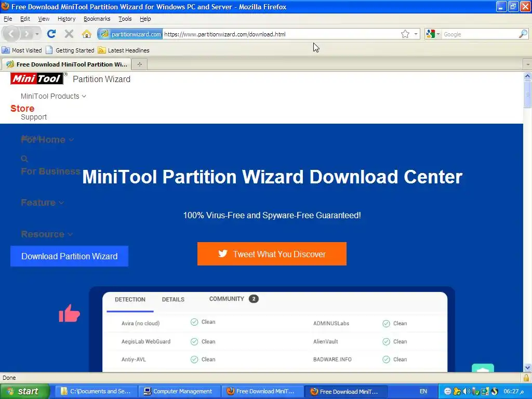Click the red thumbs-up icon

69,313
